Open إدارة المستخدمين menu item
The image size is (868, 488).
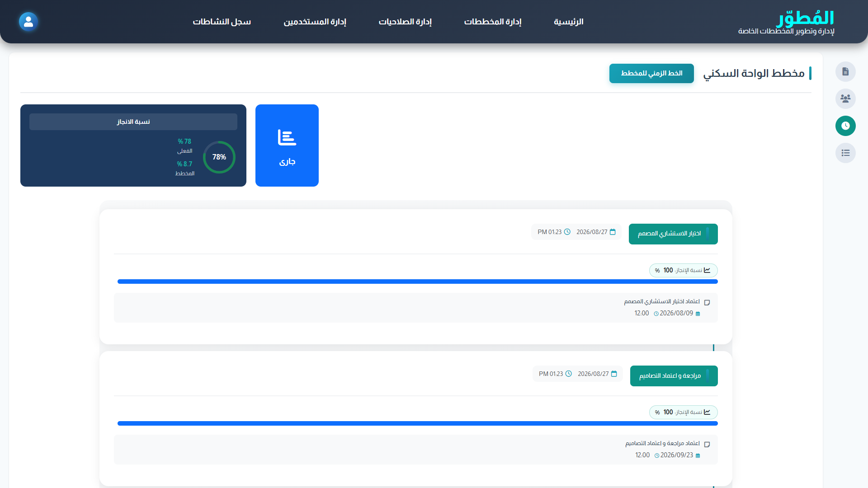coord(315,22)
